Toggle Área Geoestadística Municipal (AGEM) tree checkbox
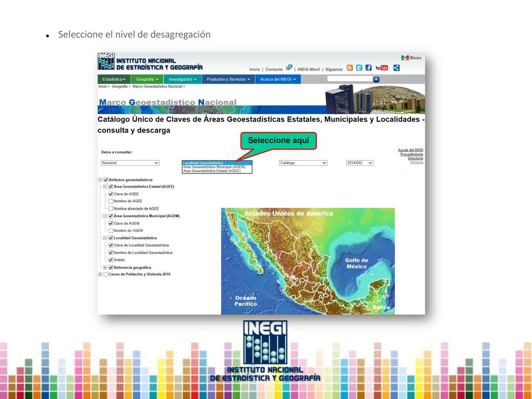The height and width of the screenshot is (399, 532). click(x=111, y=216)
